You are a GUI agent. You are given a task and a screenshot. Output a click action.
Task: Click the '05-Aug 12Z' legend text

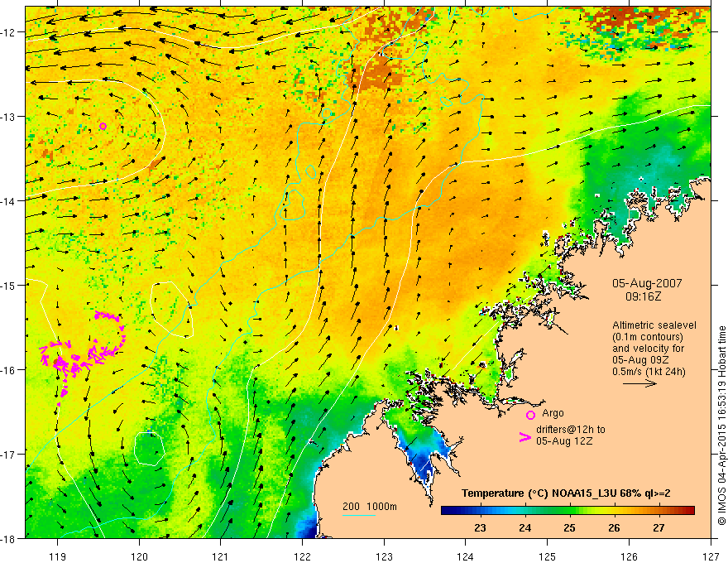(x=564, y=440)
